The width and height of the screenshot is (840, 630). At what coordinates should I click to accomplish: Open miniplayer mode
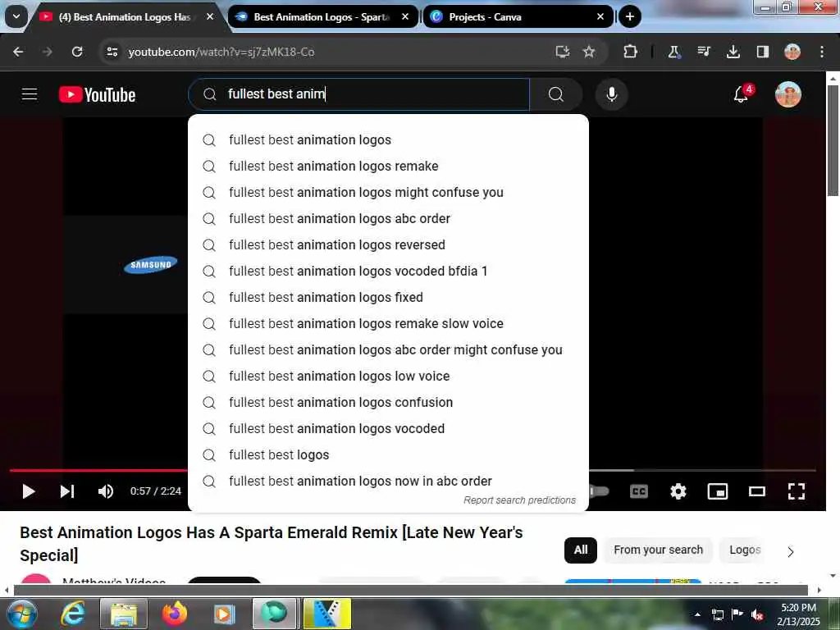[x=718, y=491]
